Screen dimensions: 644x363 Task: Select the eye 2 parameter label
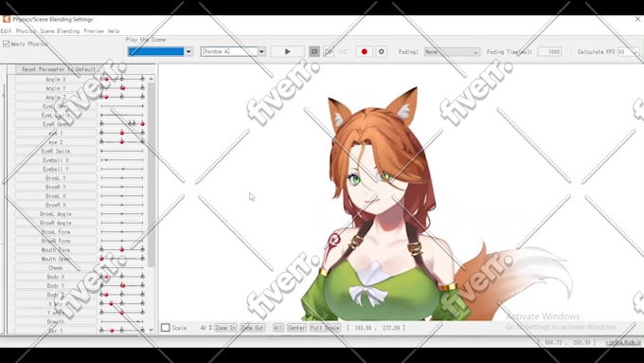pyautogui.click(x=56, y=142)
